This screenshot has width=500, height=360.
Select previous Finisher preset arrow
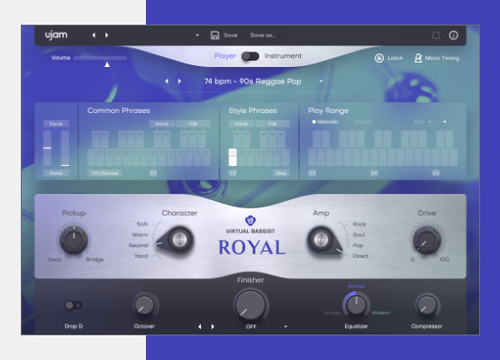click(x=200, y=326)
